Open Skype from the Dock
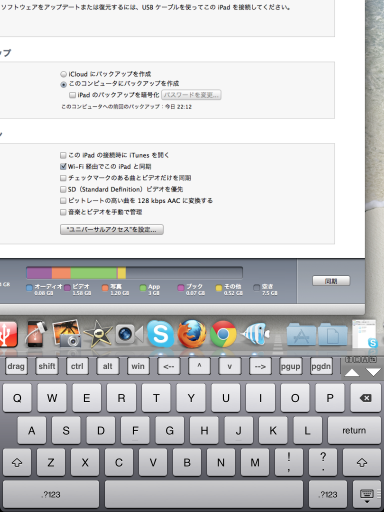This screenshot has width=384, height=512. tap(160, 334)
